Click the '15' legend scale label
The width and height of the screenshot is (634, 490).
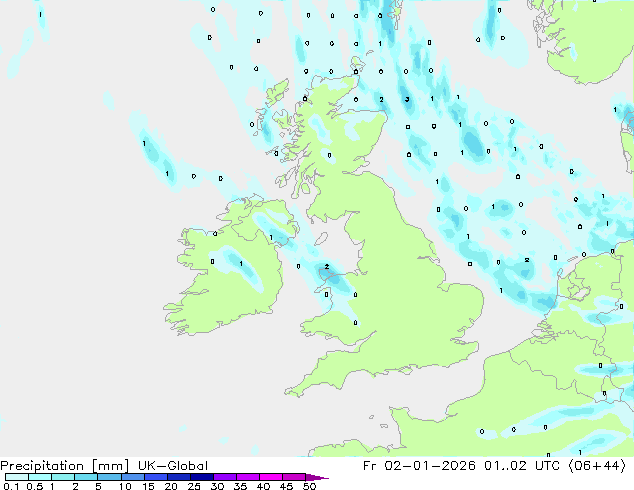tap(148, 486)
